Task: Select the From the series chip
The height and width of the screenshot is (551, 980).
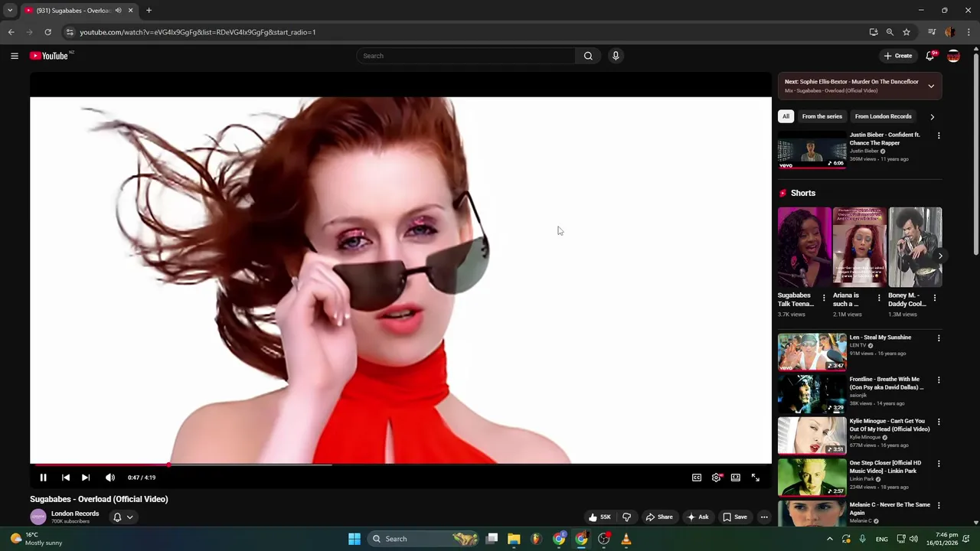Action: (822, 116)
